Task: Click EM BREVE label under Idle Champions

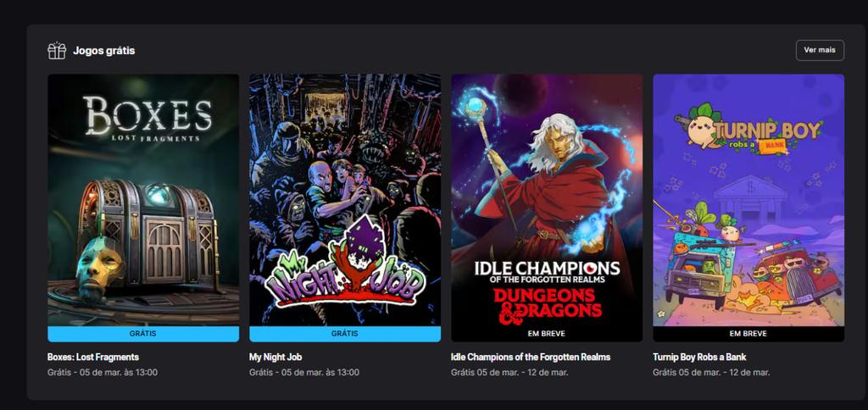Action: pyautogui.click(x=547, y=335)
